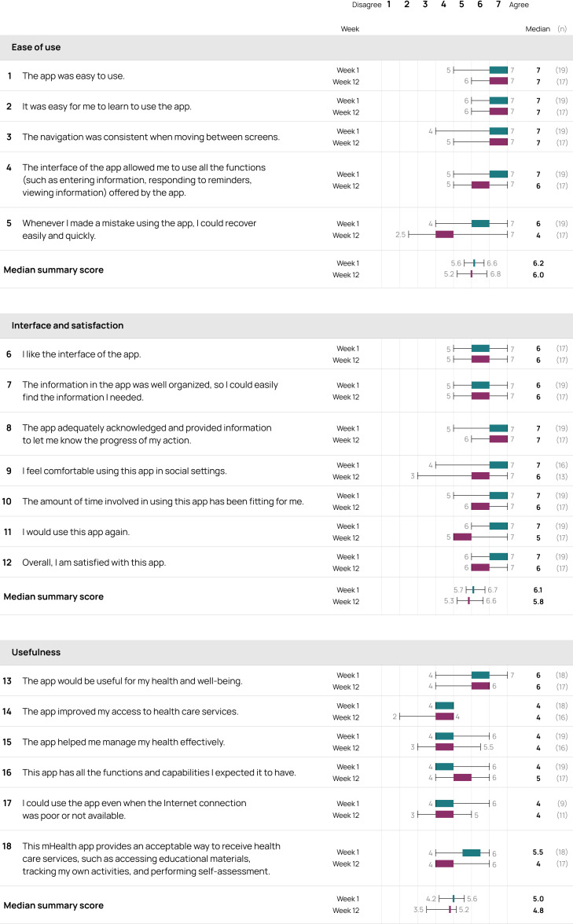Click the purple Week 12 box for item 16
The height and width of the screenshot is (924, 573).
point(462,778)
